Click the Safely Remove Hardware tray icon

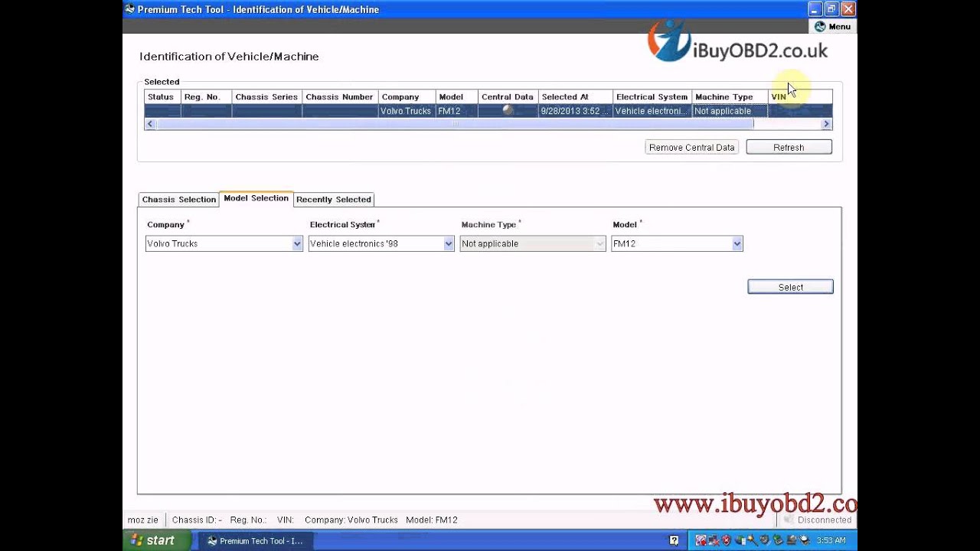[x=778, y=540]
